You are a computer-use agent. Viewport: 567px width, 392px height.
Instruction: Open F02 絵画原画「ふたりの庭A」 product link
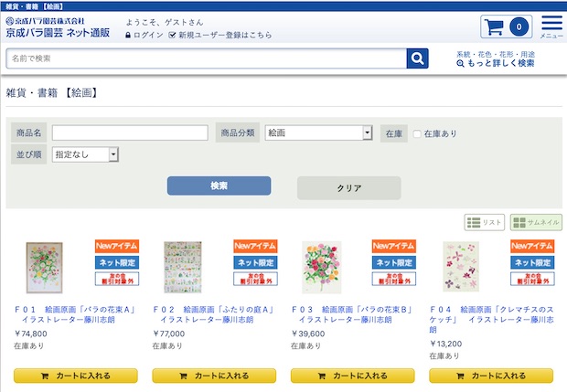coord(213,314)
